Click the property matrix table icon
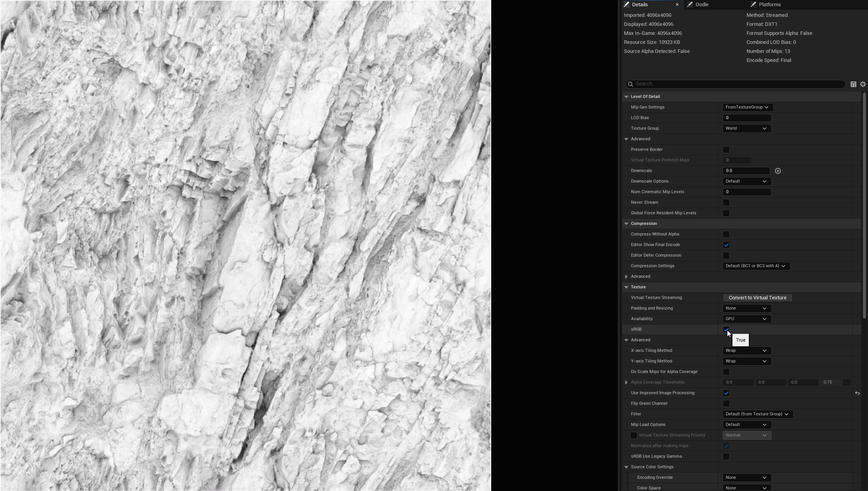 click(x=853, y=84)
